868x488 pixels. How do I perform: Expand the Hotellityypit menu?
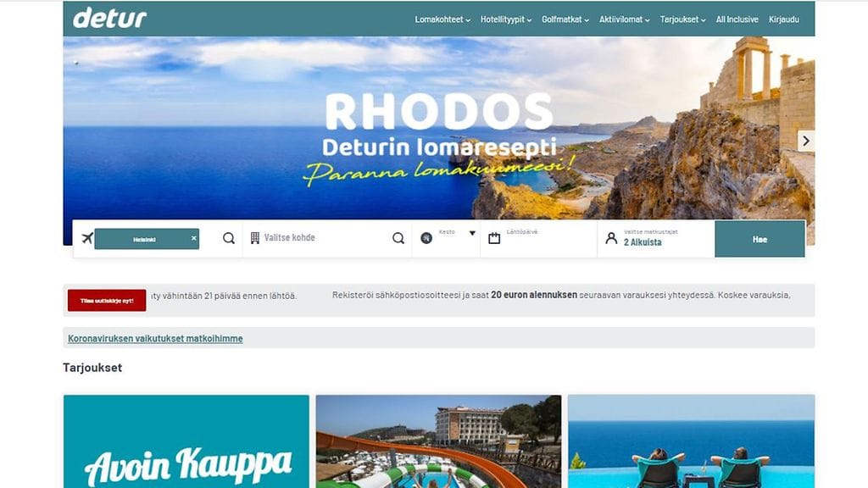pos(506,19)
